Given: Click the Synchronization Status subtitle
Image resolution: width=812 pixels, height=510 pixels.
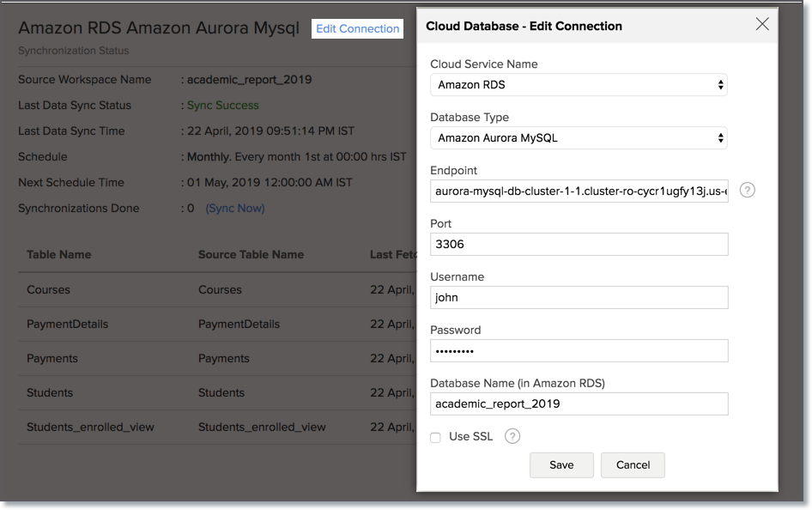Looking at the screenshot, I should click(x=74, y=51).
